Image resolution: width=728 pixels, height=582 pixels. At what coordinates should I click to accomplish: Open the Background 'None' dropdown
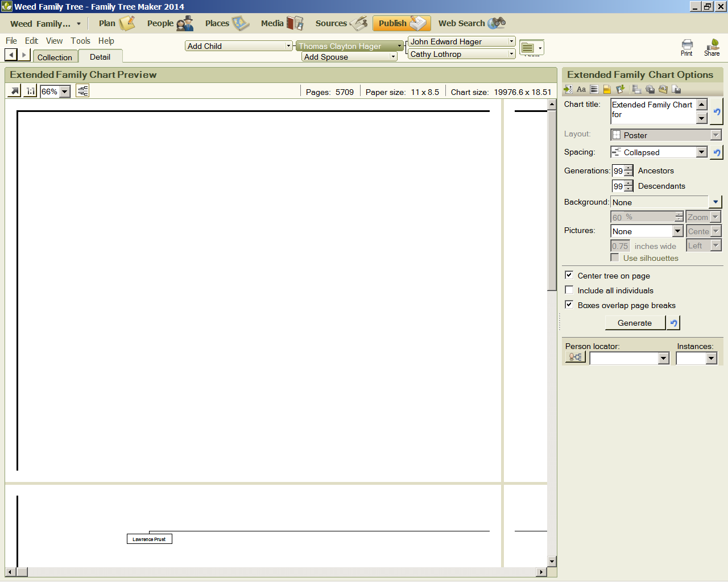coord(715,202)
